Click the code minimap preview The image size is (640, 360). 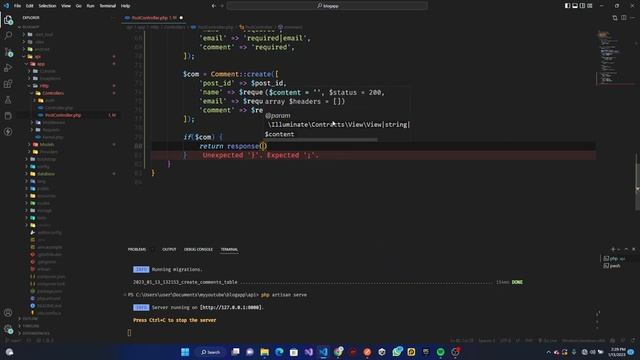[x=610, y=57]
